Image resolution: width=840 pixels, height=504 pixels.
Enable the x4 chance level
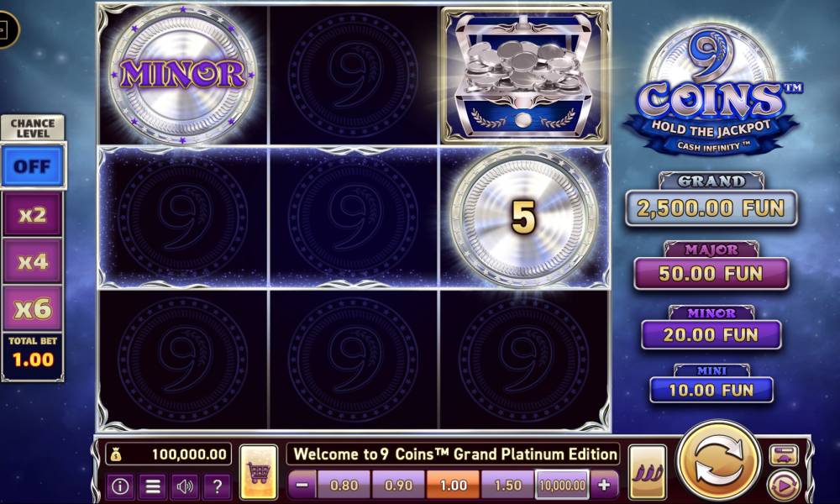coord(32,261)
